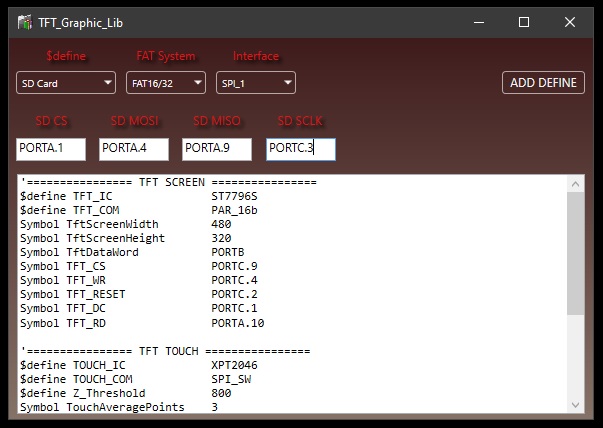Screen dimensions: 603x428
Task: Click the SD CS field containing PORTA.1
Action: tap(51, 149)
